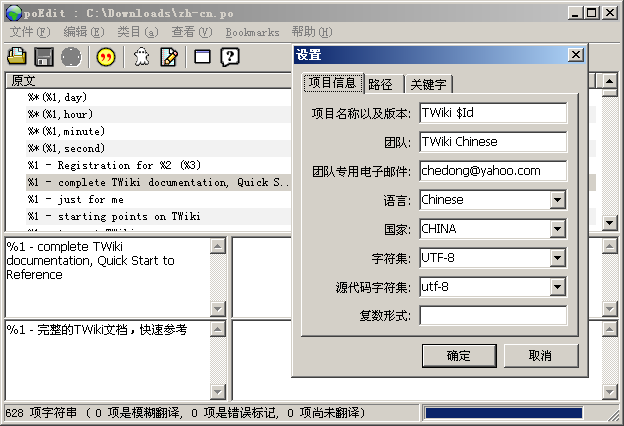Toggle the quotes display icon

(x=106, y=57)
